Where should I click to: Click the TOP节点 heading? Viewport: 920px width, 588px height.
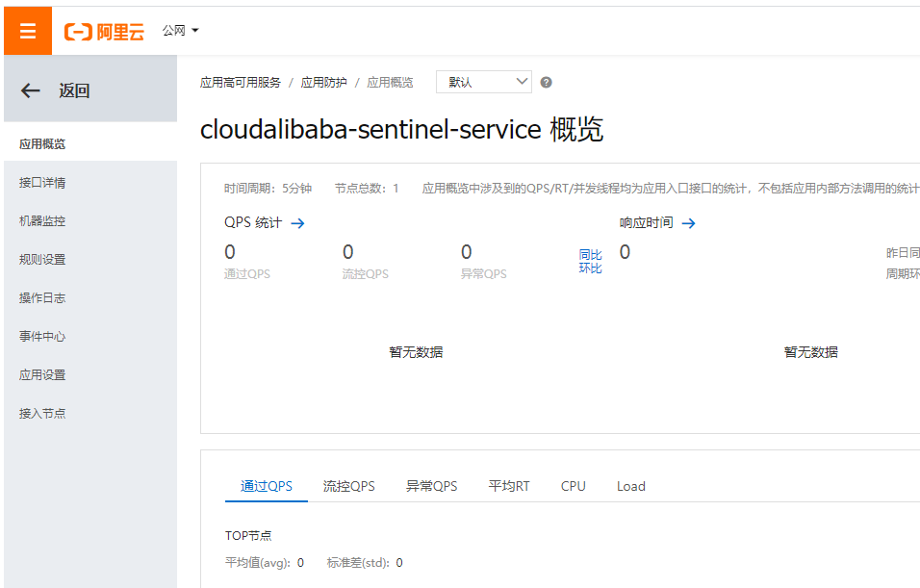tap(249, 536)
